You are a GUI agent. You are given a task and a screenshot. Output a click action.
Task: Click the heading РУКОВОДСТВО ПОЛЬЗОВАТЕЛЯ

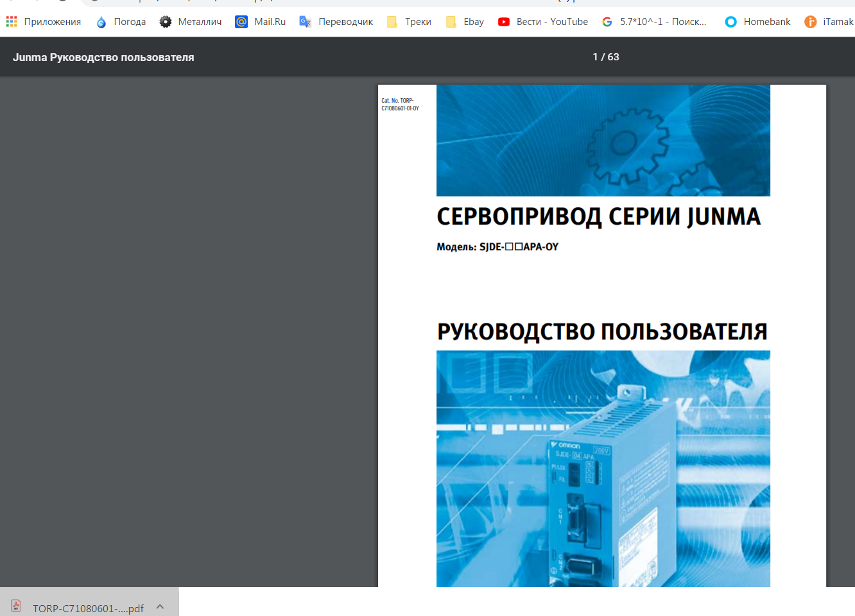602,332
